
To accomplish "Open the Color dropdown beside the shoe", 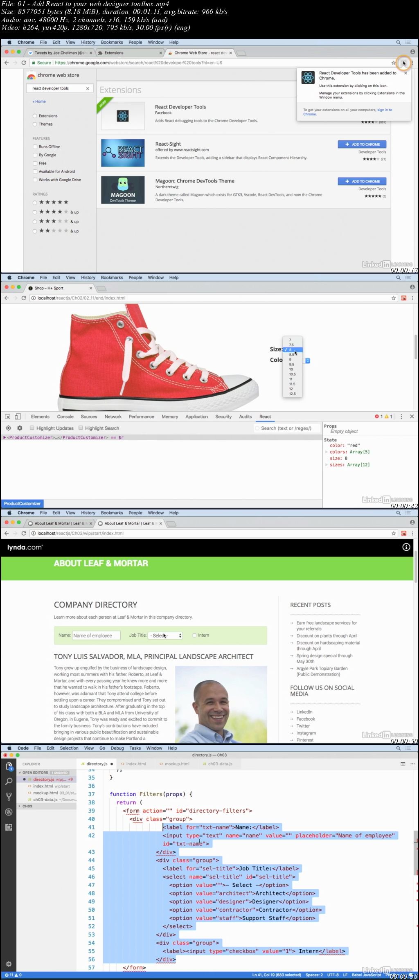I will coord(308,360).
